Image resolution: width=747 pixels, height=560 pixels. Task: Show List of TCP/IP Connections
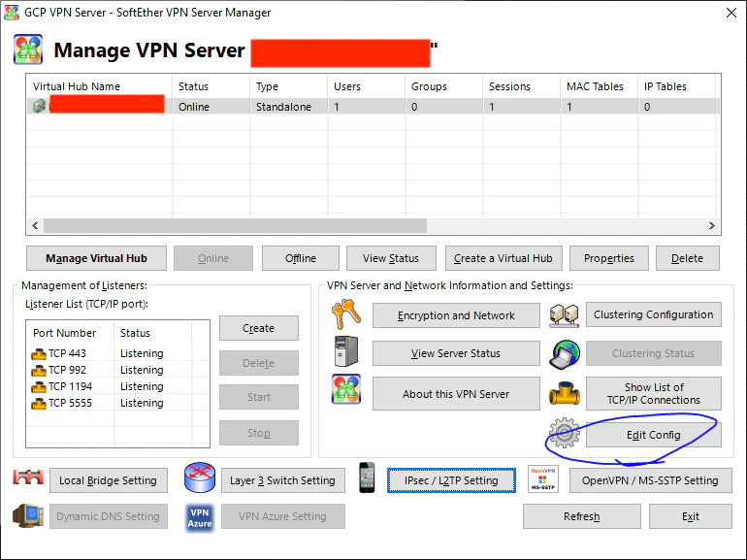tap(654, 394)
